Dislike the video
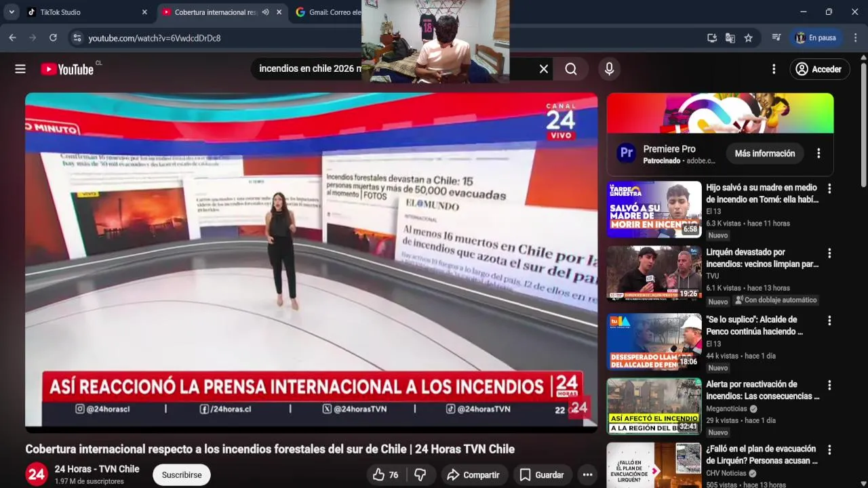 (420, 475)
